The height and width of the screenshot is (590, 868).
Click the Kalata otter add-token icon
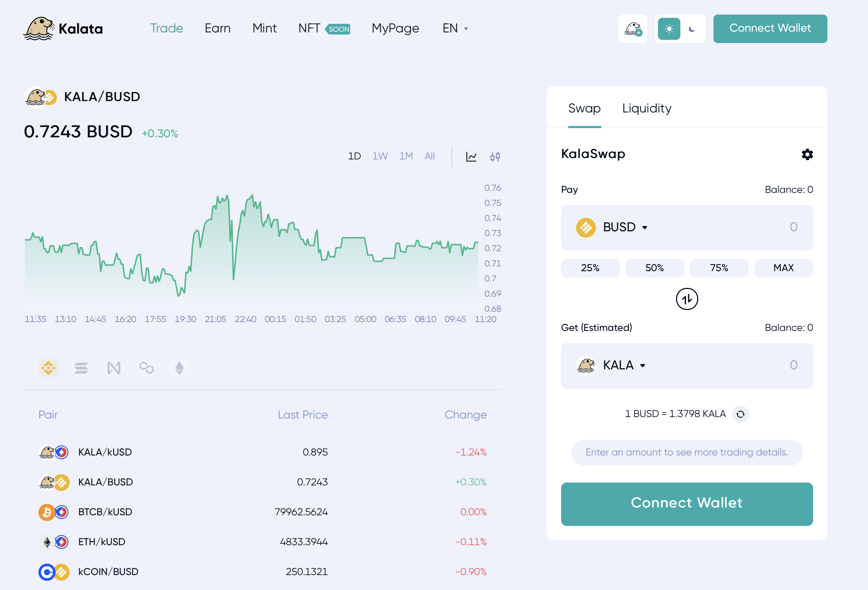point(633,29)
